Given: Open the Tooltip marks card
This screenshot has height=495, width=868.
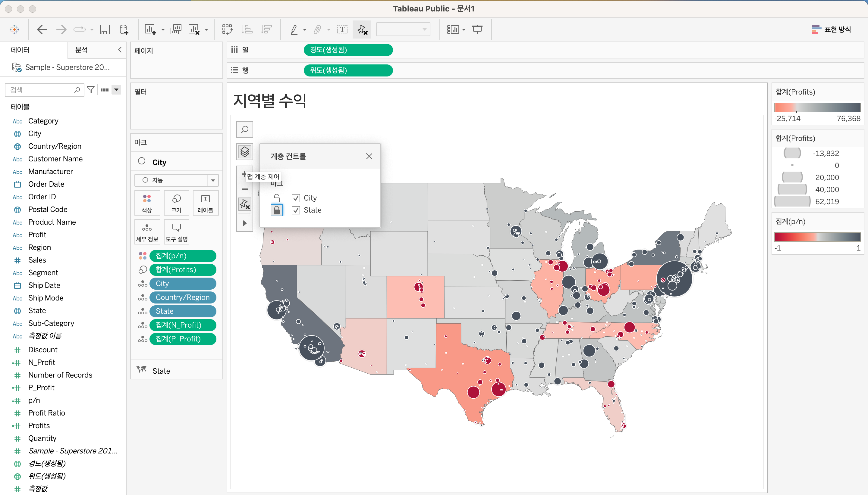Looking at the screenshot, I should pyautogui.click(x=176, y=232).
